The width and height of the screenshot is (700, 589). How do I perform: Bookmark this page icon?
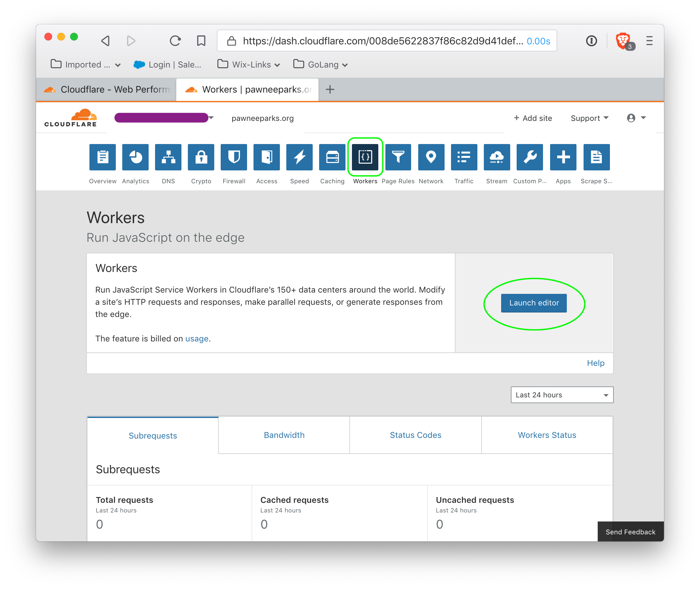pyautogui.click(x=201, y=41)
